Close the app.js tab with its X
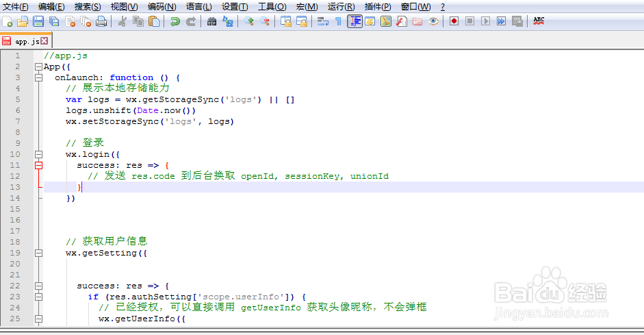Viewport: 644px width, 335px height. (x=44, y=40)
